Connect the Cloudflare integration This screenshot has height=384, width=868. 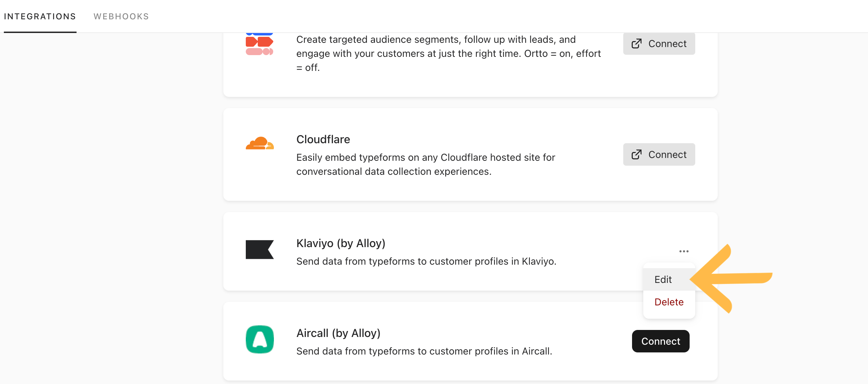[x=659, y=154]
